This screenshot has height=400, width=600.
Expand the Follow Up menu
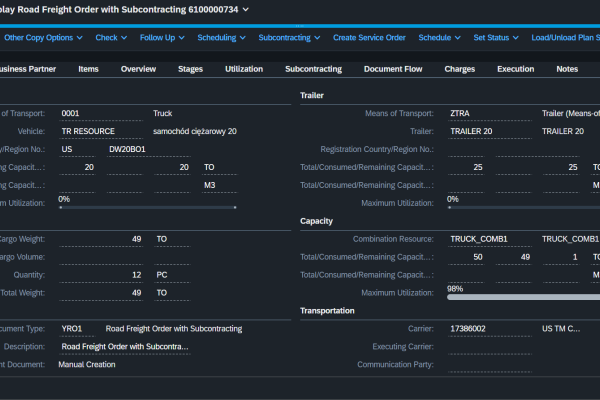(162, 38)
